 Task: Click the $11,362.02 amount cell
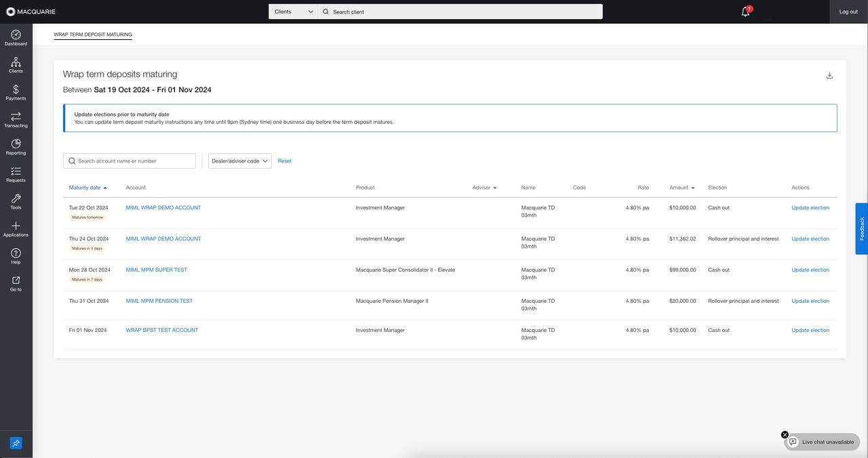(682, 239)
